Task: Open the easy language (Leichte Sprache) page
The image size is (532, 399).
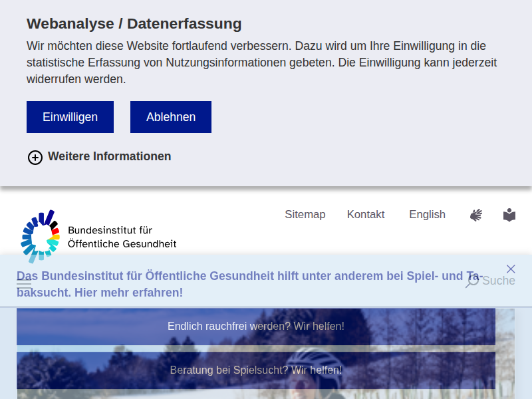Action: click(x=509, y=214)
